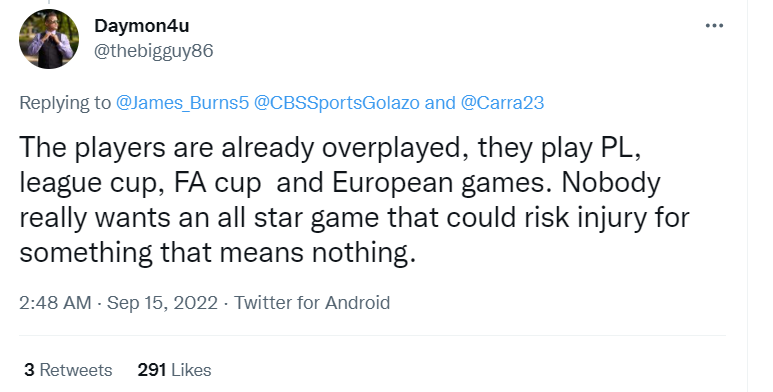This screenshot has width=773, height=392.
Task: Click tweet line "really wants an all star game"
Action: pos(354,218)
